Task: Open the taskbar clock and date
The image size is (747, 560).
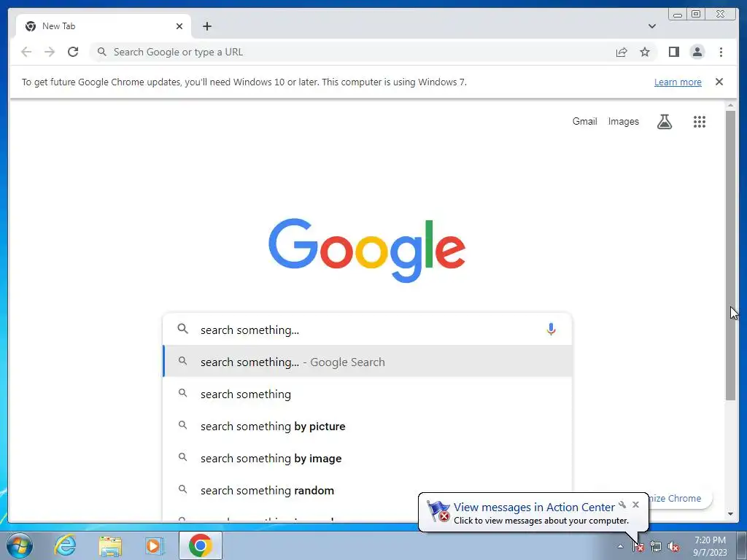Action: tap(710, 546)
